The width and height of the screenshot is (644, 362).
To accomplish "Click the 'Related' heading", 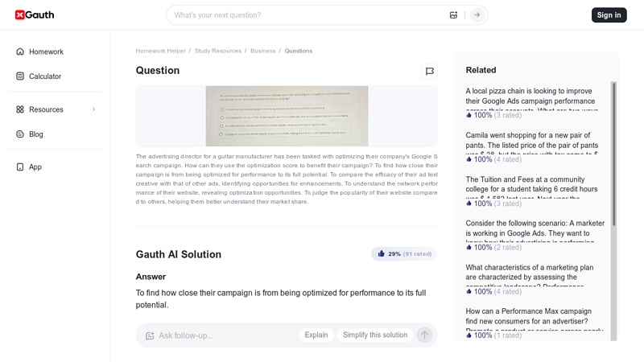I will pos(481,70).
